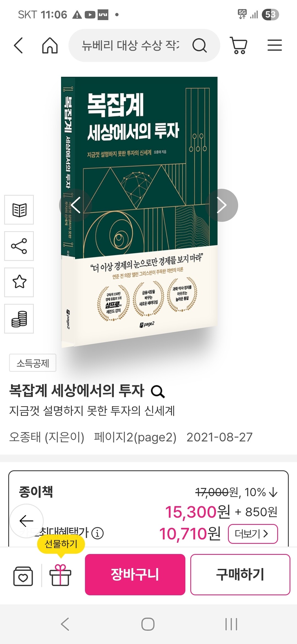Open the coin stack points icon

coord(19,319)
